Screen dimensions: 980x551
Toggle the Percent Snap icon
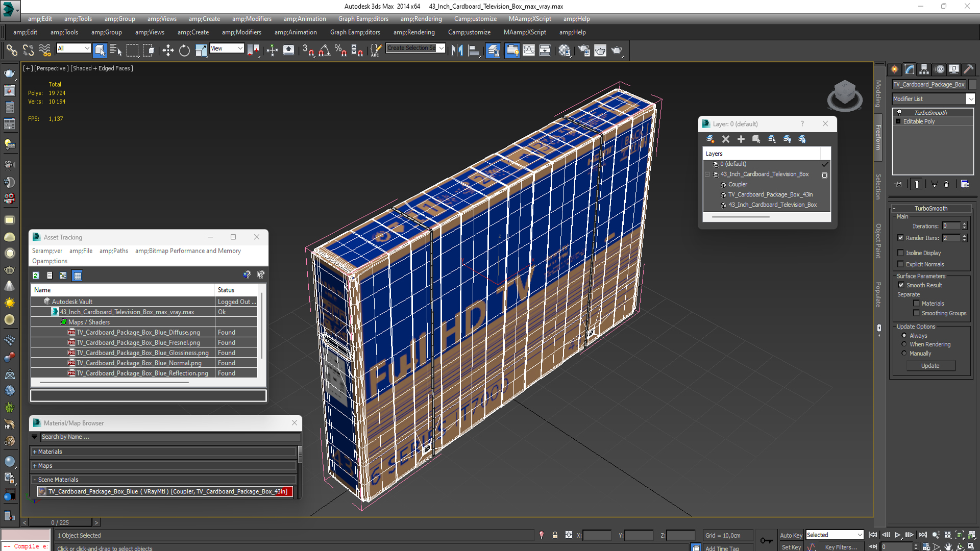pos(341,50)
